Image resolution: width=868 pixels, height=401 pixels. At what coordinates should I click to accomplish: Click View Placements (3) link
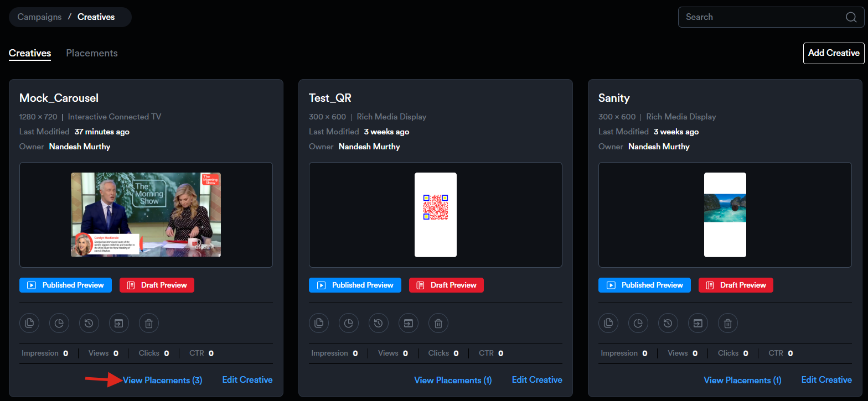click(x=162, y=381)
